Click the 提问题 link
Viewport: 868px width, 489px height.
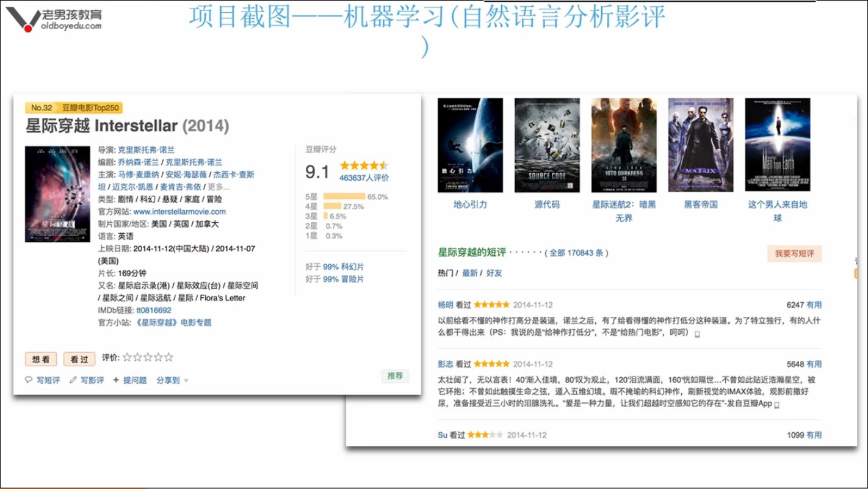[135, 380]
